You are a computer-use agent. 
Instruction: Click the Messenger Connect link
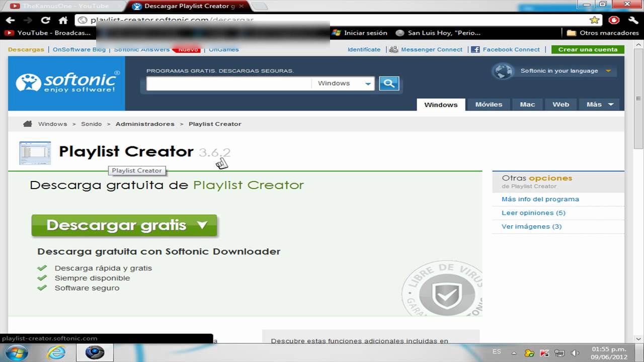pyautogui.click(x=432, y=49)
